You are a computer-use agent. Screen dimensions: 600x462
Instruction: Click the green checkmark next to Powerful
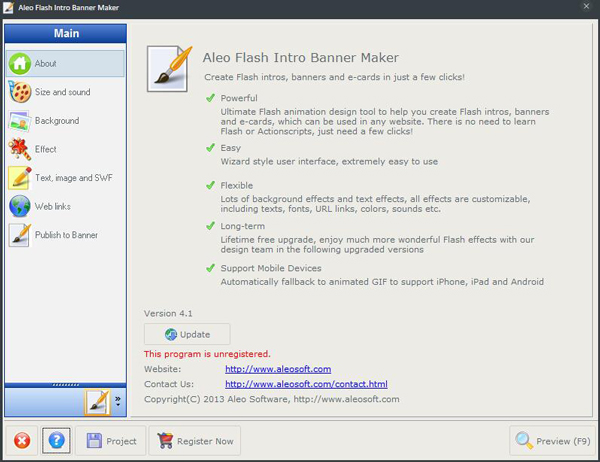click(210, 98)
